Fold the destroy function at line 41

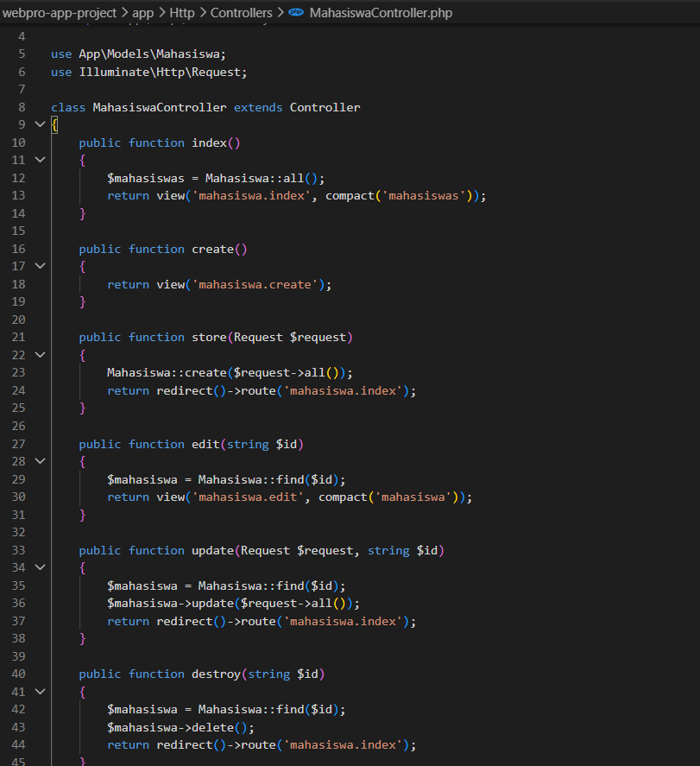point(40,692)
